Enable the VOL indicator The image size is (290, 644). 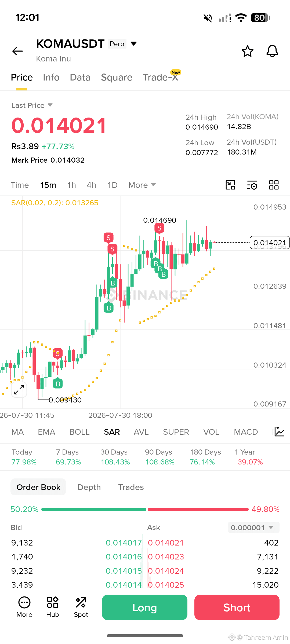211,432
